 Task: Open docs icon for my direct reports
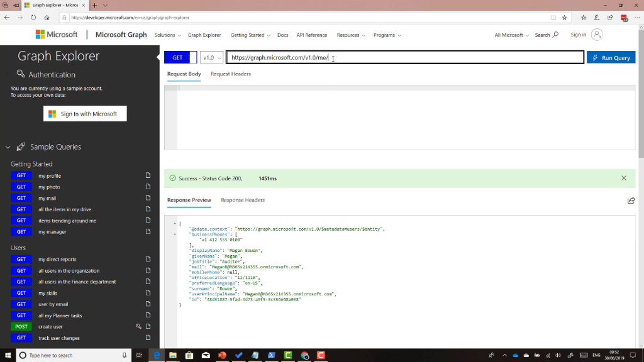(x=148, y=259)
